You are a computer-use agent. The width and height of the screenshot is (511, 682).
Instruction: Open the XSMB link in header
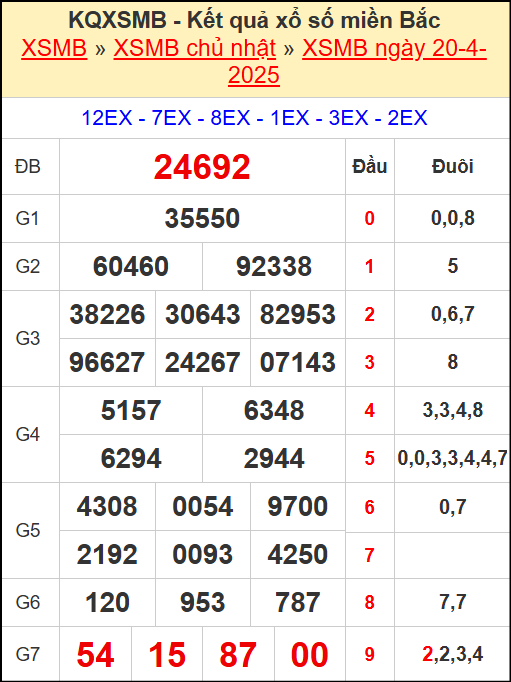[54, 48]
